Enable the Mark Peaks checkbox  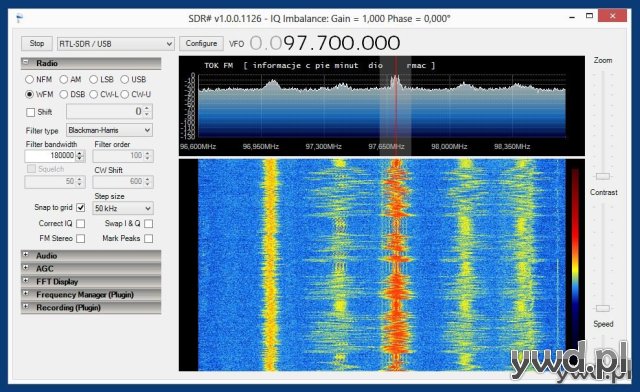point(149,238)
